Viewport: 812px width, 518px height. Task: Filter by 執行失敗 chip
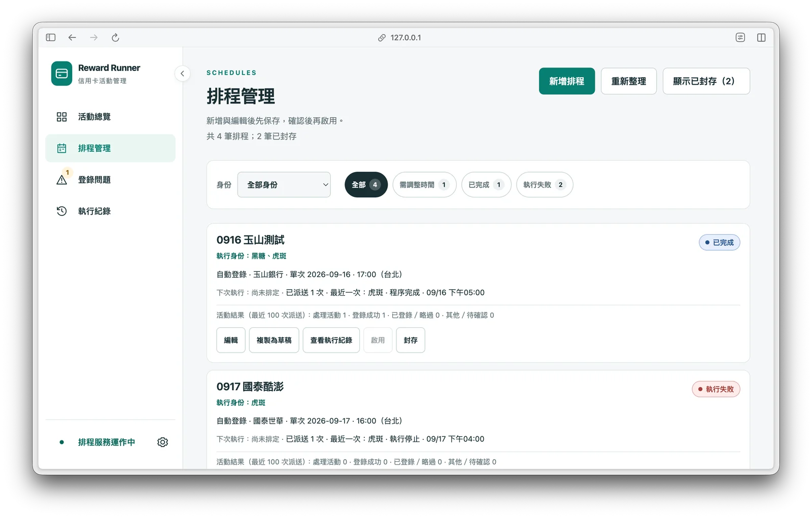point(545,185)
